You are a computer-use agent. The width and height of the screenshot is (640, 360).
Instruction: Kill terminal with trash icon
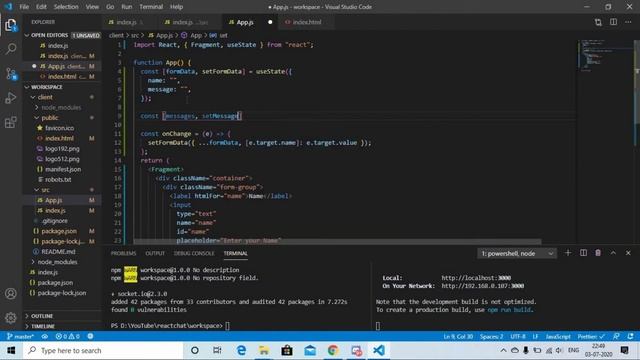click(598, 253)
